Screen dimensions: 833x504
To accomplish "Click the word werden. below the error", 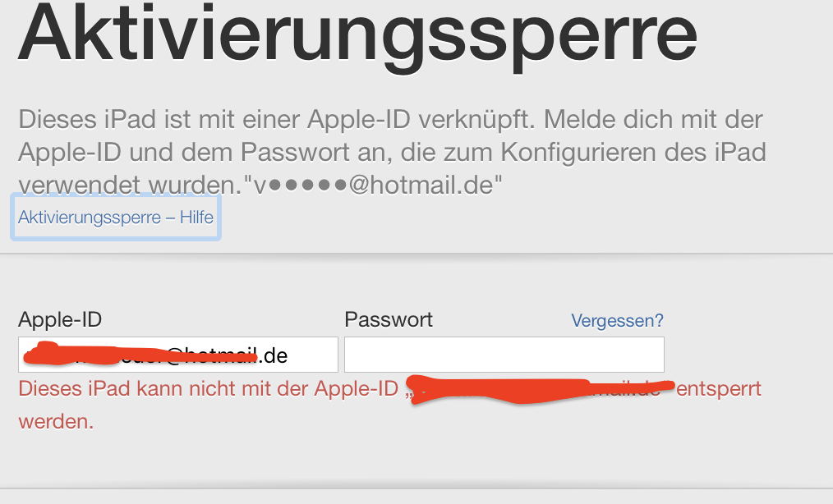I will [56, 422].
